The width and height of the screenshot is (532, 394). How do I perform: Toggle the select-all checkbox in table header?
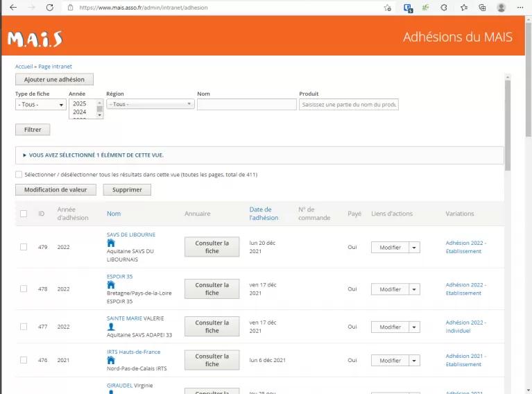point(24,214)
